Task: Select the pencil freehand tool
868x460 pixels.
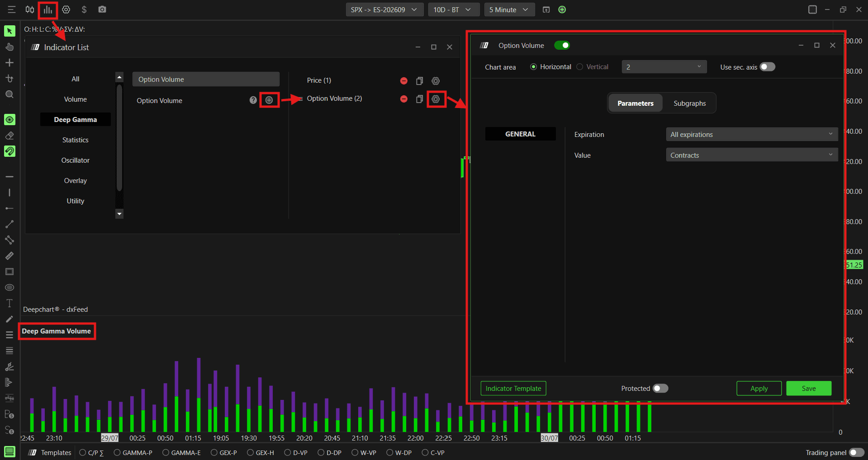Action: point(9,319)
